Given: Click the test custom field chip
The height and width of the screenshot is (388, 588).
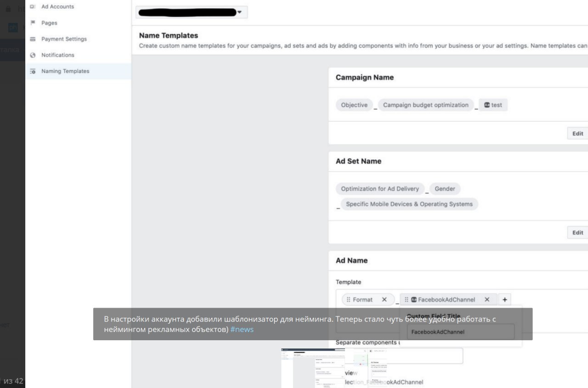Looking at the screenshot, I should click(x=493, y=105).
